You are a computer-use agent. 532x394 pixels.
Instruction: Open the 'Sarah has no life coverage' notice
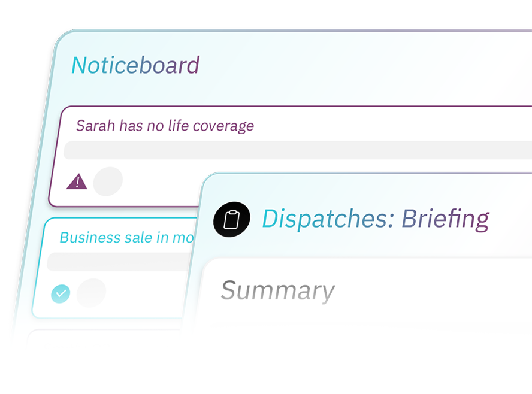pos(165,126)
